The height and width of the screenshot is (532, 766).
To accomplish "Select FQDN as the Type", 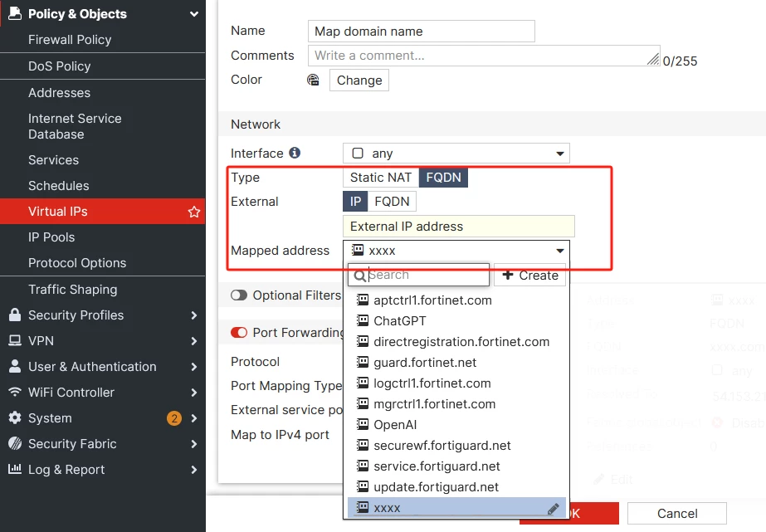I will [443, 178].
